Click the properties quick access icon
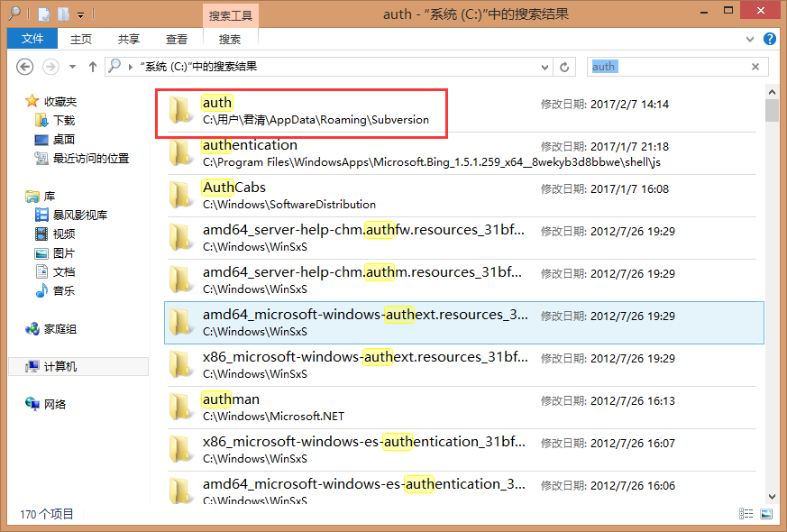Image resolution: width=787 pixels, height=532 pixels. coord(43,14)
